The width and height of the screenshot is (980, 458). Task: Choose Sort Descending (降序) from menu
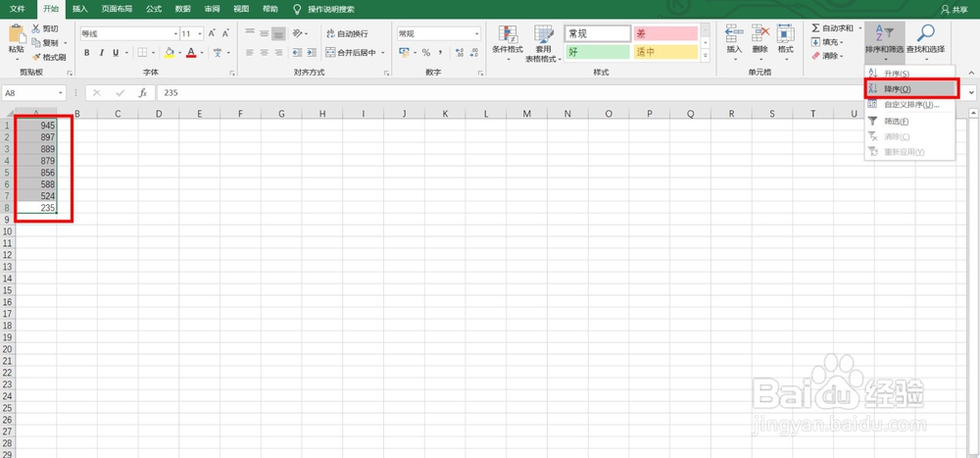(910, 89)
